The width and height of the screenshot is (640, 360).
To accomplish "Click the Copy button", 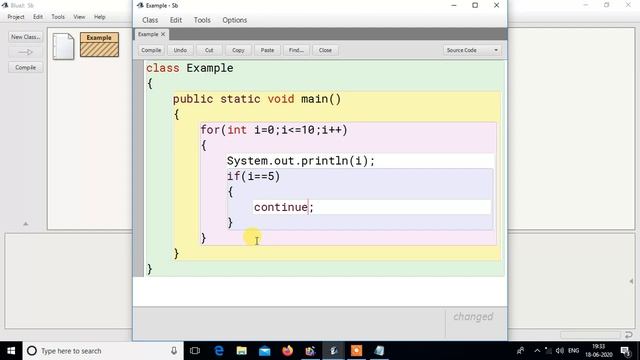I will (x=238, y=50).
